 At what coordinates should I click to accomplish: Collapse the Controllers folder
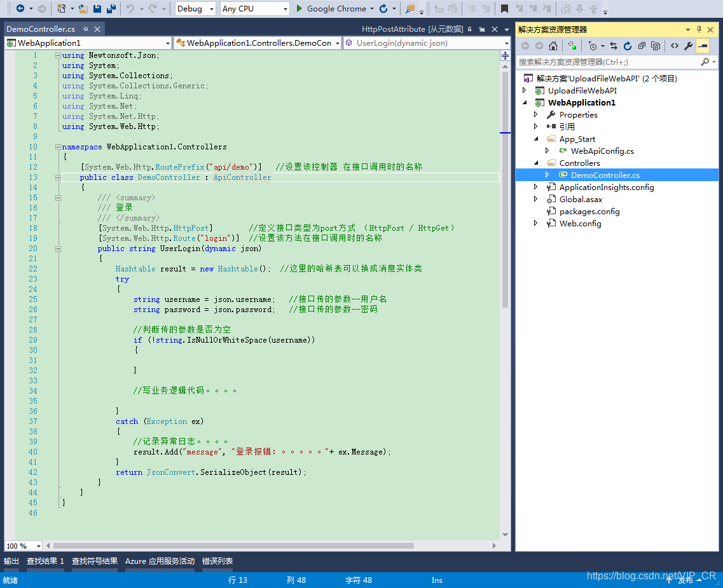pos(536,163)
